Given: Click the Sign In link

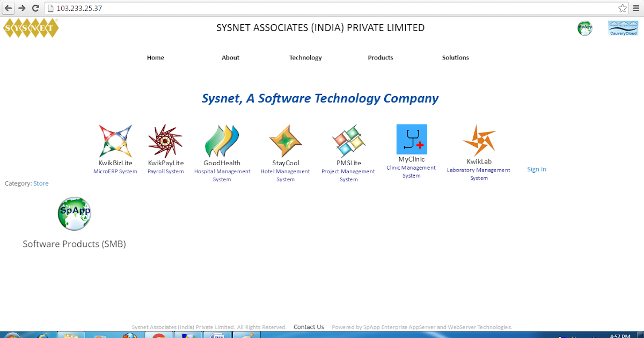Looking at the screenshot, I should point(536,169).
